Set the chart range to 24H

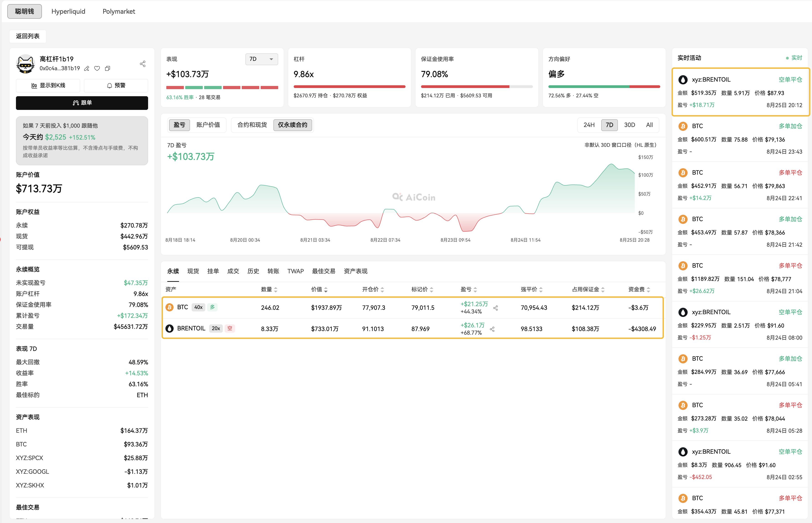click(589, 125)
